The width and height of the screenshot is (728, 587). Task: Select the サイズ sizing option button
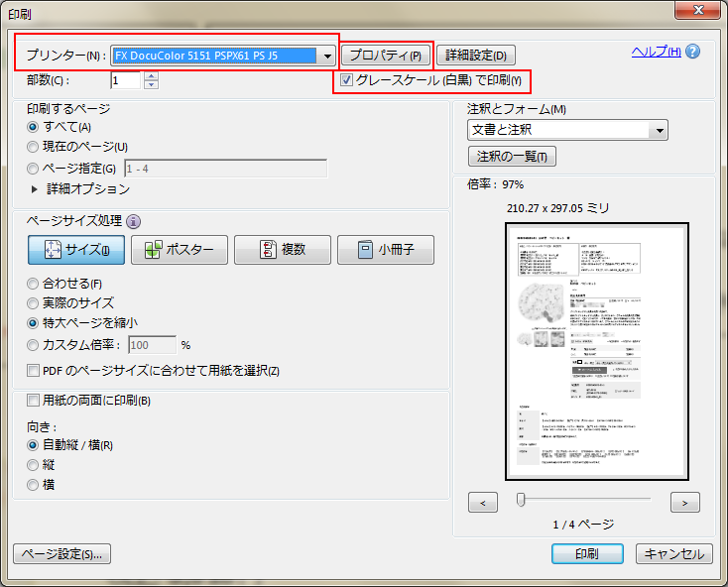point(76,250)
